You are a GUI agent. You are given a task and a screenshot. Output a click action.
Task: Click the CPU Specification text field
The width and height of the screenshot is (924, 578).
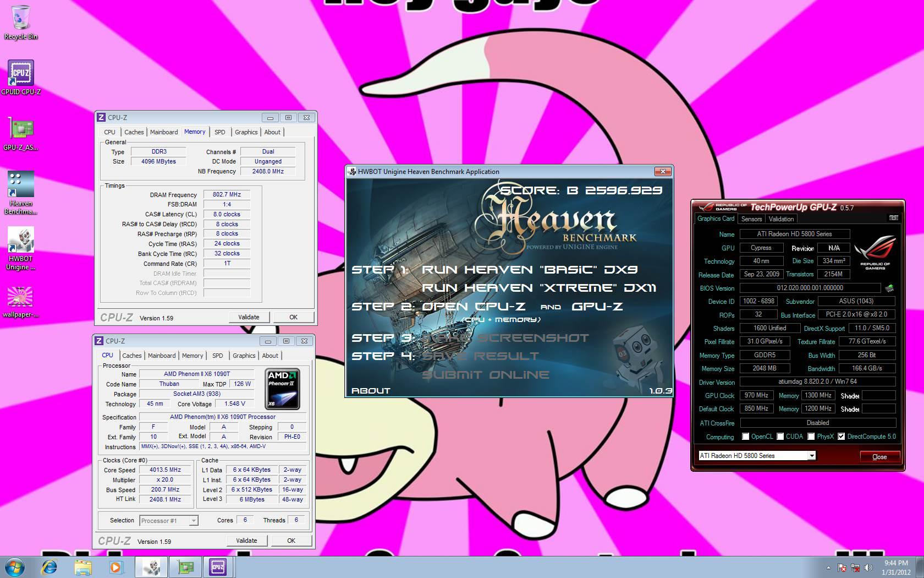tap(223, 417)
